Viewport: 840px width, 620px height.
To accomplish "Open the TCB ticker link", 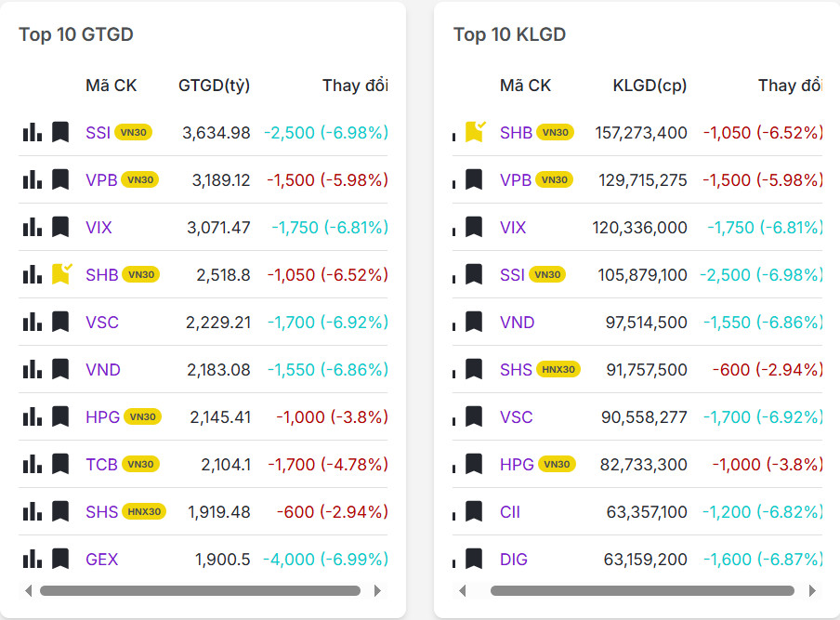I will click(x=102, y=465).
